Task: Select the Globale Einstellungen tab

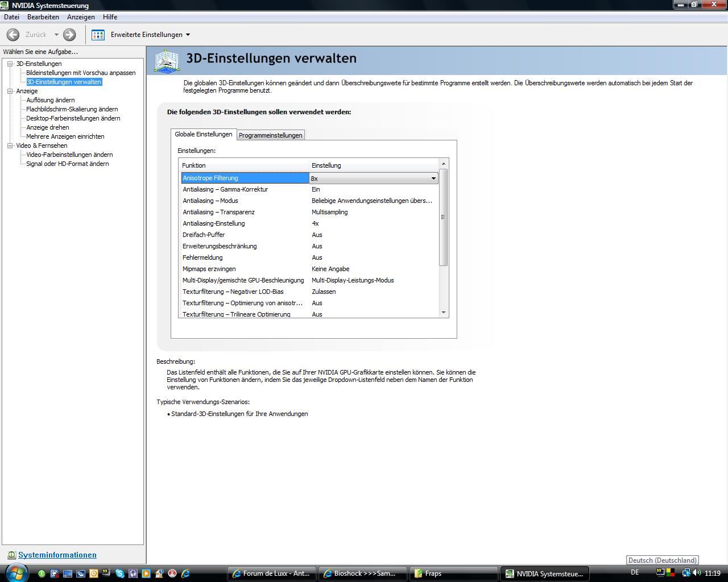Action: pyautogui.click(x=204, y=134)
